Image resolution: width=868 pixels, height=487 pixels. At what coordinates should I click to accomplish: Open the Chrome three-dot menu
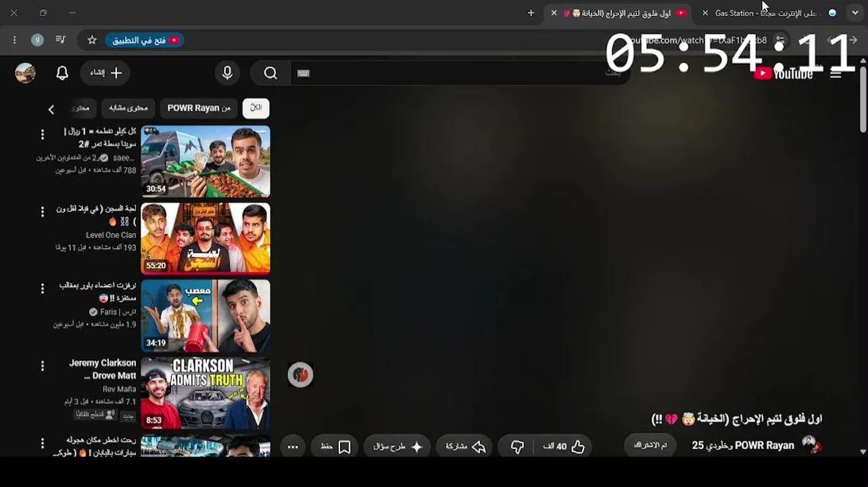(x=14, y=40)
